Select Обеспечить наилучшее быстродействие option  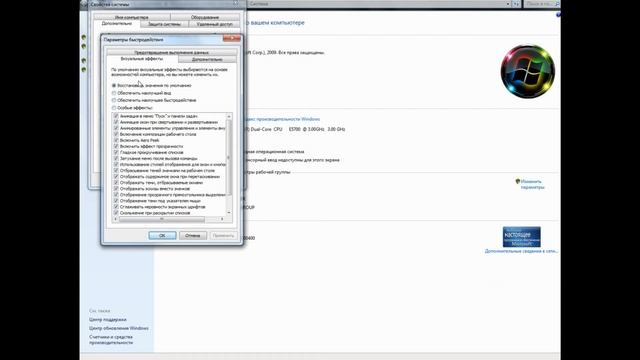click(114, 100)
